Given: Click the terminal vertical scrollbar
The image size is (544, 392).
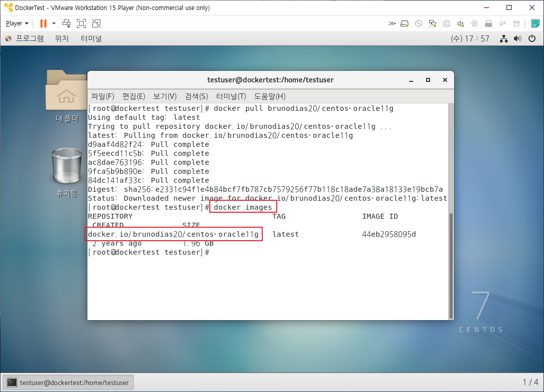Looking at the screenshot, I should pos(451,266).
